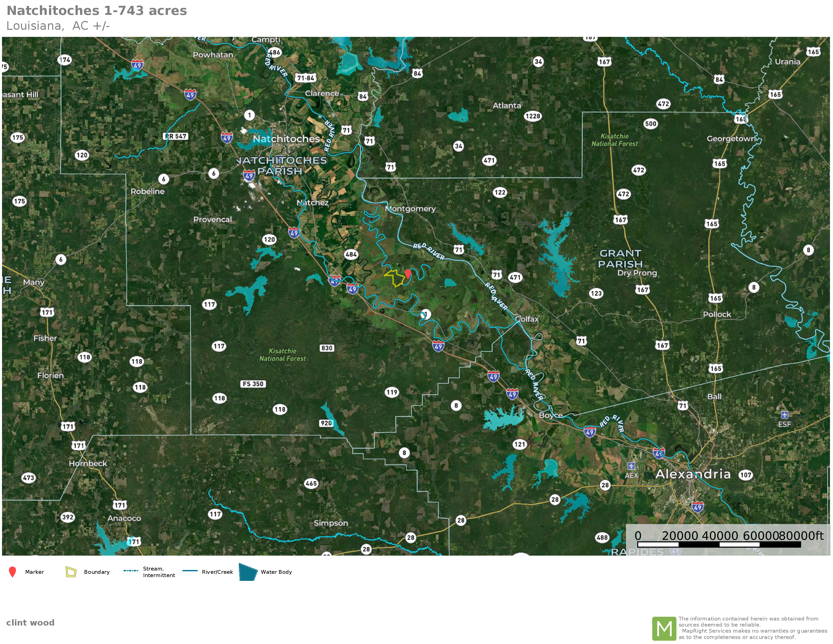Click the red Marker legend icon
The height and width of the screenshot is (644, 833).
coord(12,572)
